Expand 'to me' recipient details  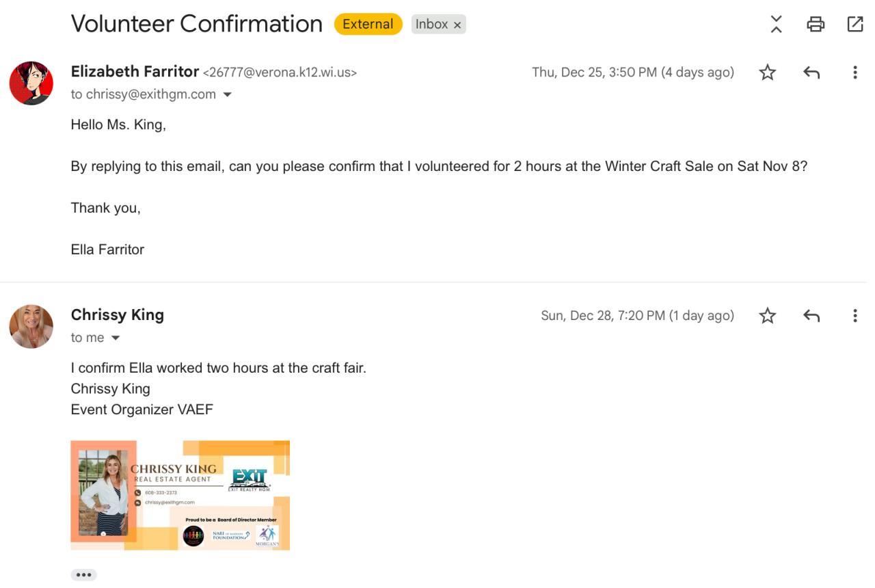pos(116,338)
